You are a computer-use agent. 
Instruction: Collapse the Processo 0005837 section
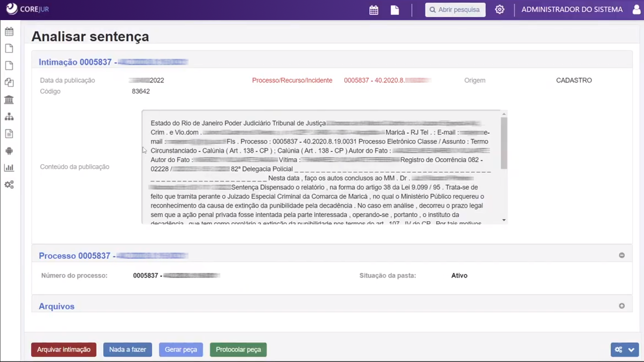pos(622,255)
